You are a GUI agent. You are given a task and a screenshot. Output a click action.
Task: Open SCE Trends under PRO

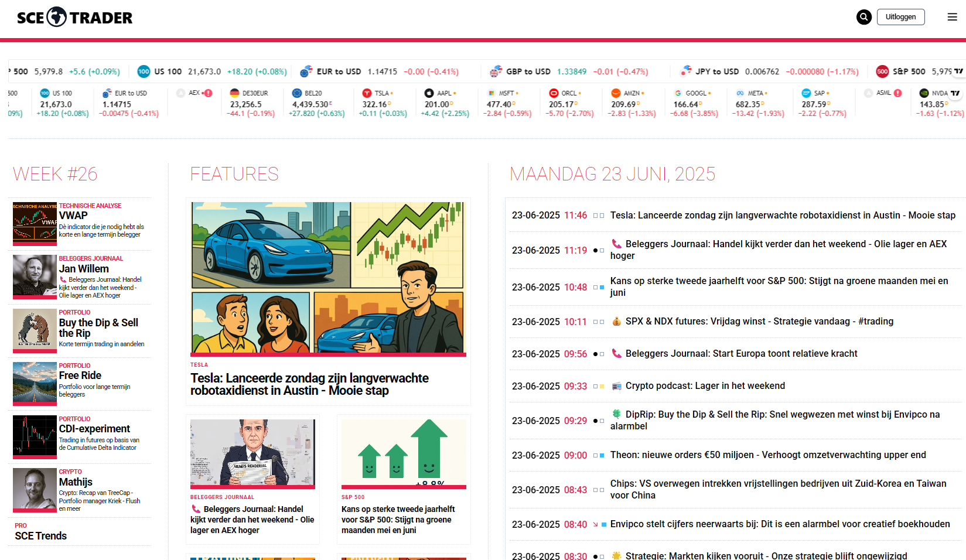[41, 535]
